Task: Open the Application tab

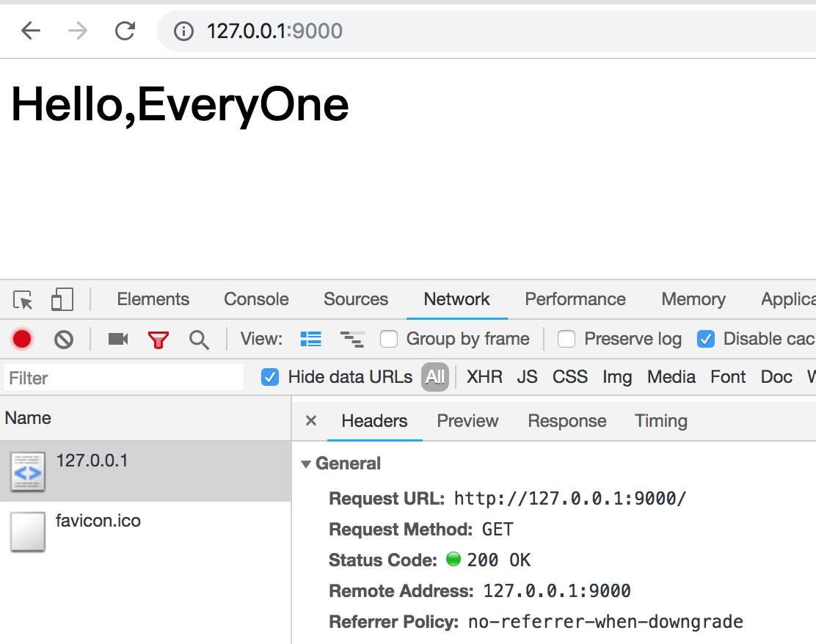Action: click(x=788, y=300)
